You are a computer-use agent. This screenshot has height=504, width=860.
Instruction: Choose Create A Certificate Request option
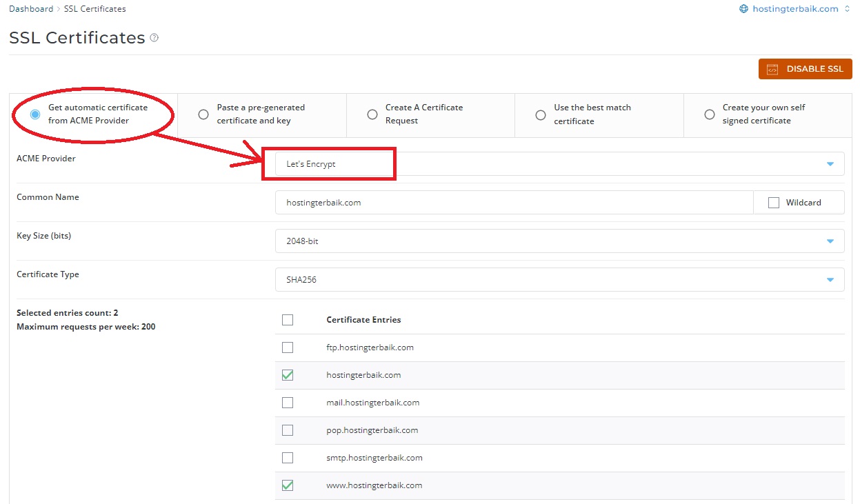click(372, 114)
